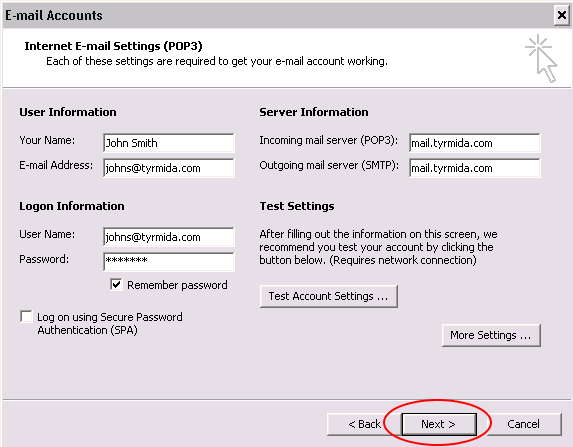Click the Next button

[439, 424]
